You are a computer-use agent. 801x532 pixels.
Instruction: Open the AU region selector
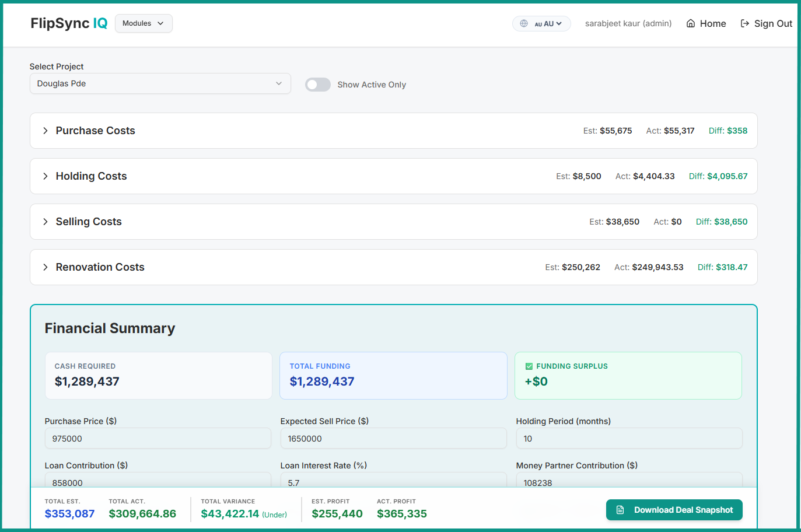pyautogui.click(x=548, y=23)
